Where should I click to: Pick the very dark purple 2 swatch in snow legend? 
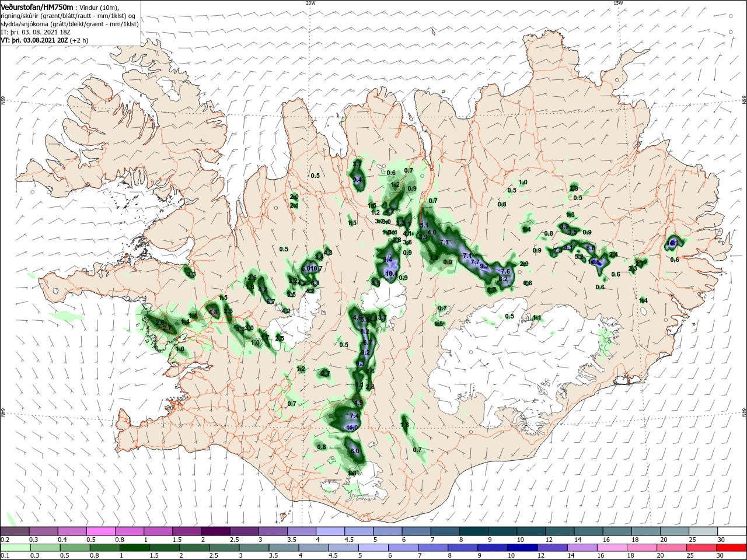[x=215, y=531]
